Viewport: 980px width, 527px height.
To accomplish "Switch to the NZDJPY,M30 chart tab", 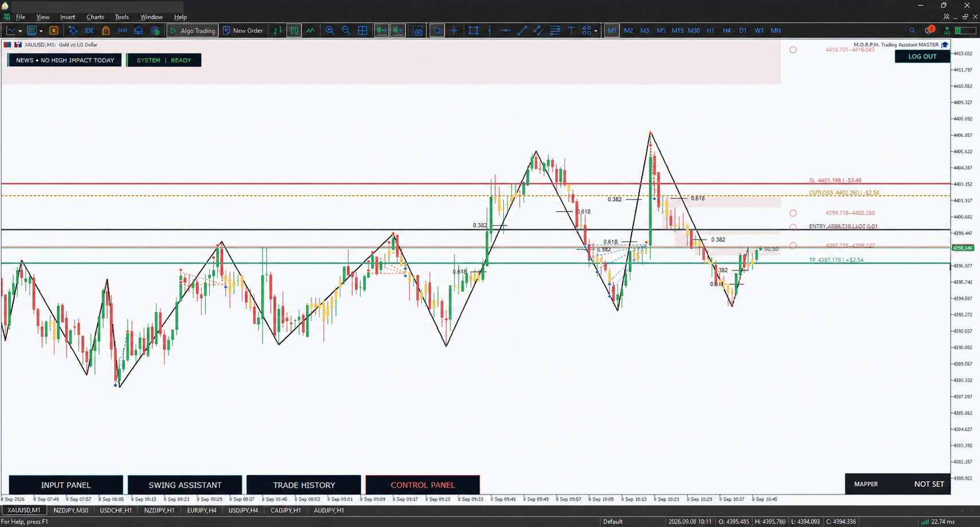I will [x=71, y=510].
